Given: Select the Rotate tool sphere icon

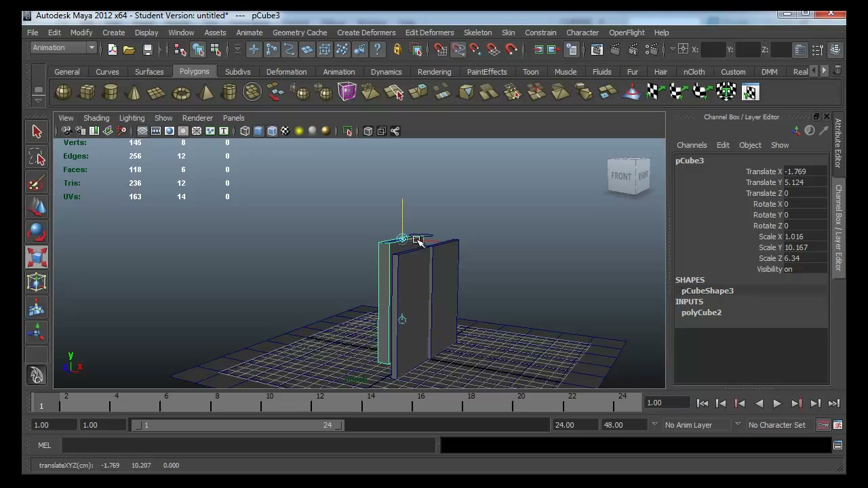Looking at the screenshot, I should pyautogui.click(x=37, y=232).
